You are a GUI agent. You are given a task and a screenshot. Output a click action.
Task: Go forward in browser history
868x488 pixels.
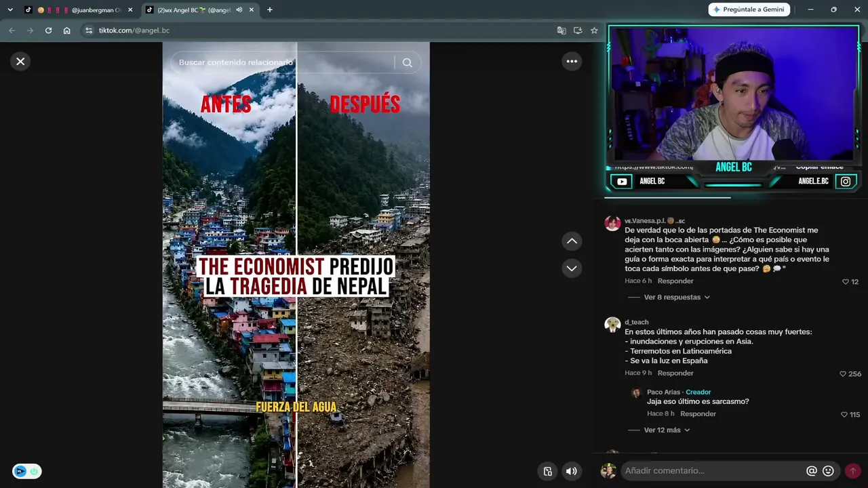(30, 30)
